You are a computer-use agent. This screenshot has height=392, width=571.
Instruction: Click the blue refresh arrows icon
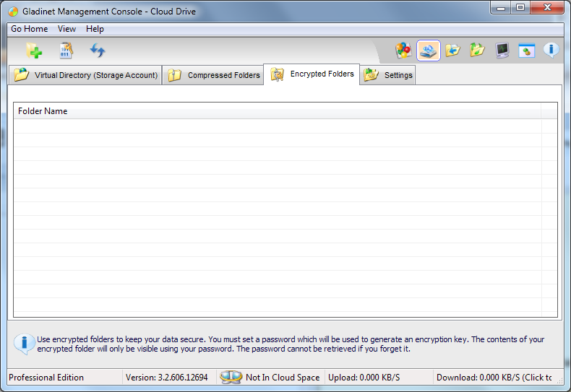pyautogui.click(x=98, y=51)
